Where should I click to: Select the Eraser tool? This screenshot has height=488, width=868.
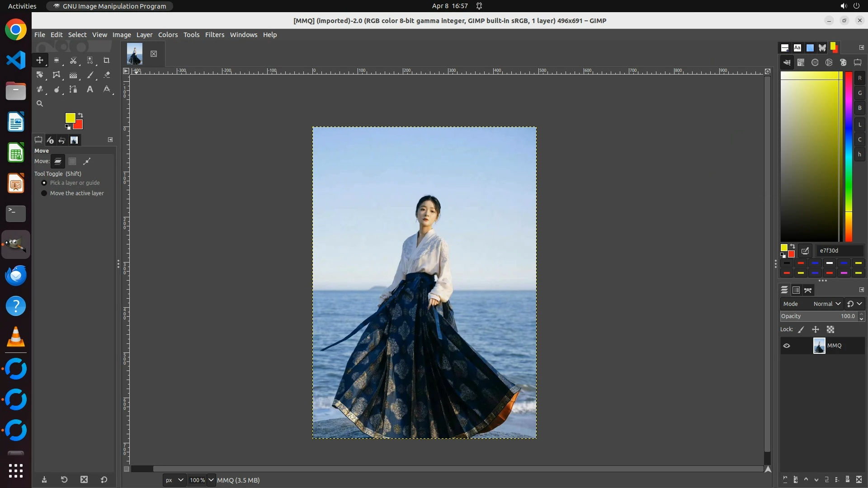click(107, 75)
